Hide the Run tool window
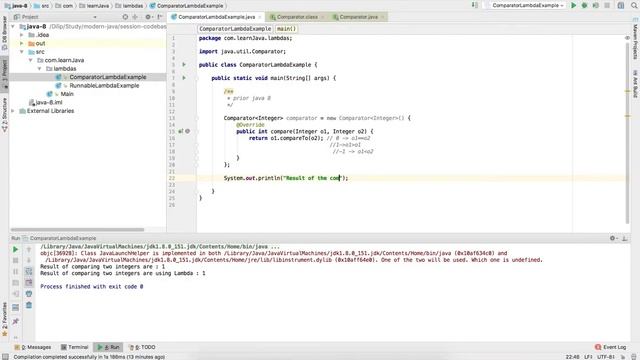640x360 pixels. [x=624, y=238]
